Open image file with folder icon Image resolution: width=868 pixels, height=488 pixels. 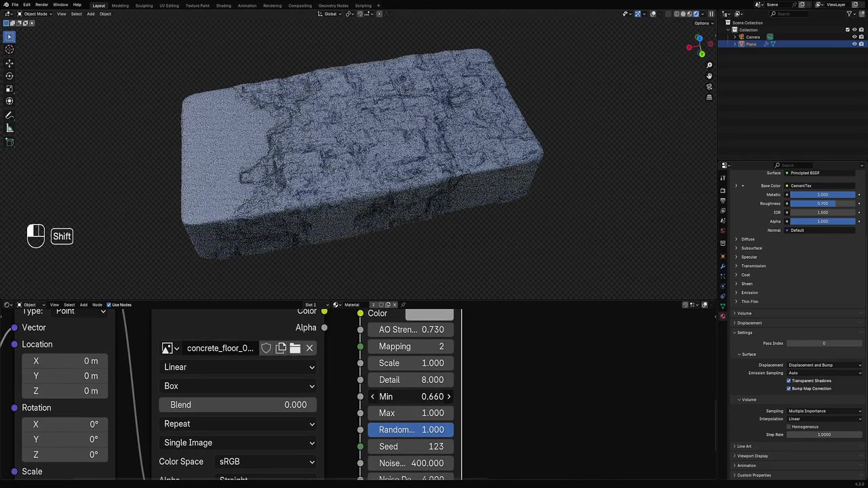click(x=295, y=348)
